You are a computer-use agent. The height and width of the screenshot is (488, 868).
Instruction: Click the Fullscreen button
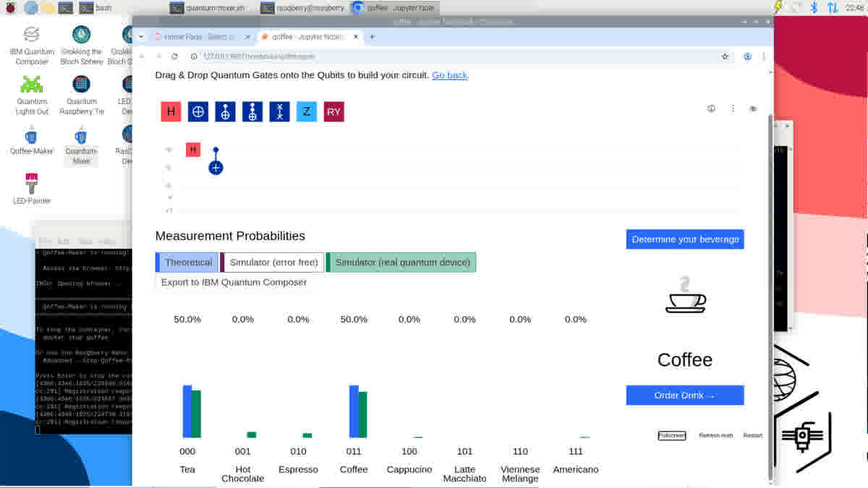(x=672, y=435)
